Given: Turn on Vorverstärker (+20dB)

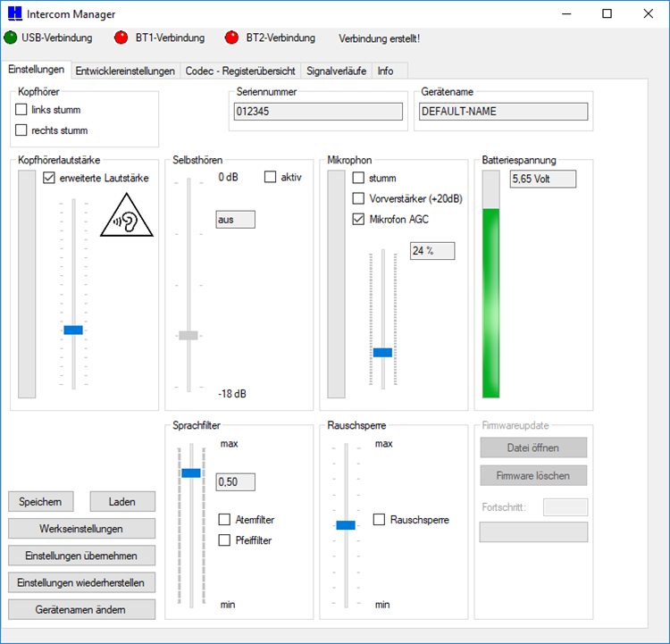Looking at the screenshot, I should coord(358,198).
